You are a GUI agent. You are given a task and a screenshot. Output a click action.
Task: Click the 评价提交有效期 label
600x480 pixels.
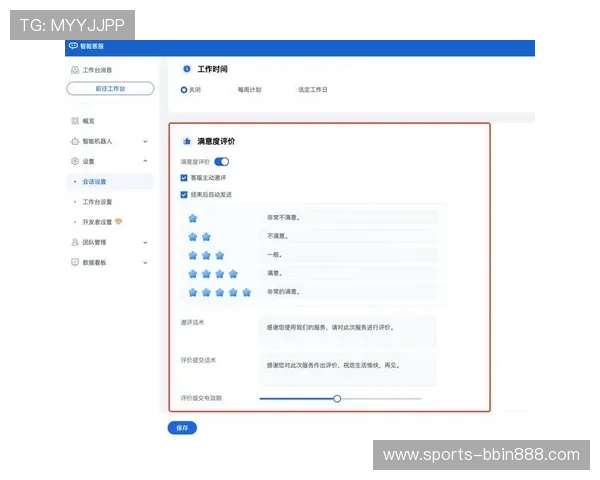point(201,398)
